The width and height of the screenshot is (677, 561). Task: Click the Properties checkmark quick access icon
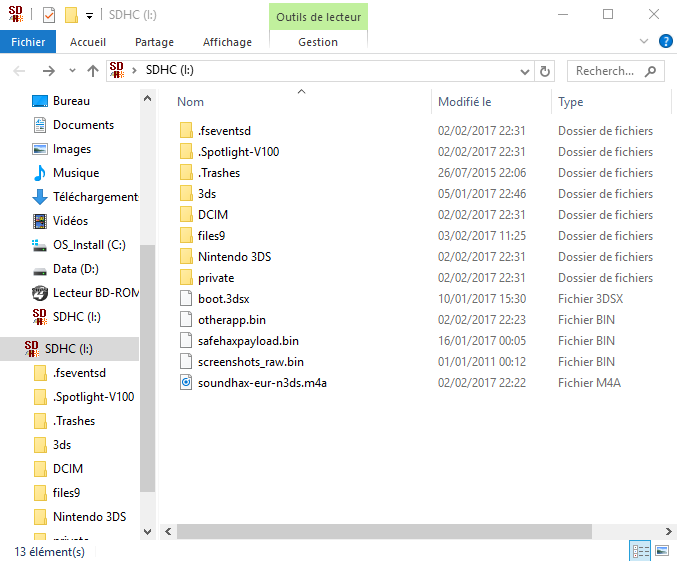tap(49, 15)
